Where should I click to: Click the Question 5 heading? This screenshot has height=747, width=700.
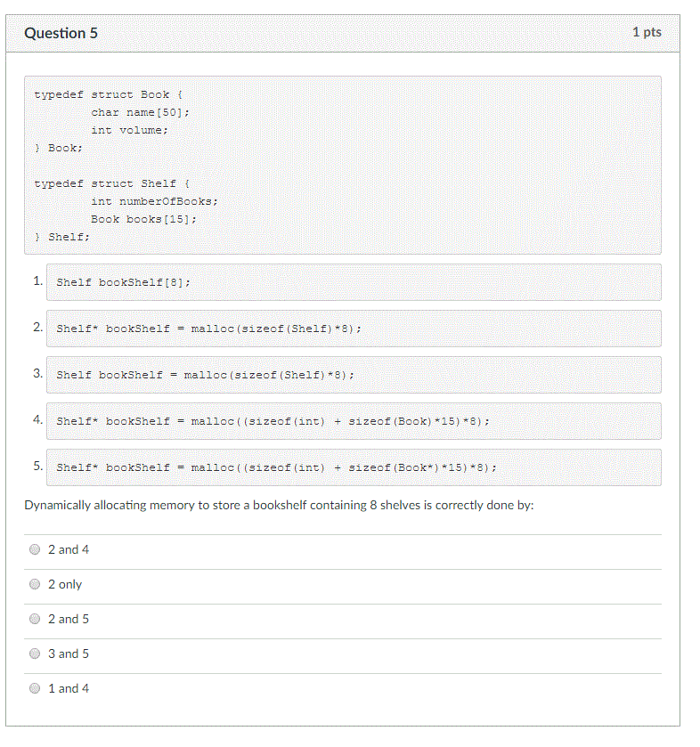click(x=61, y=33)
